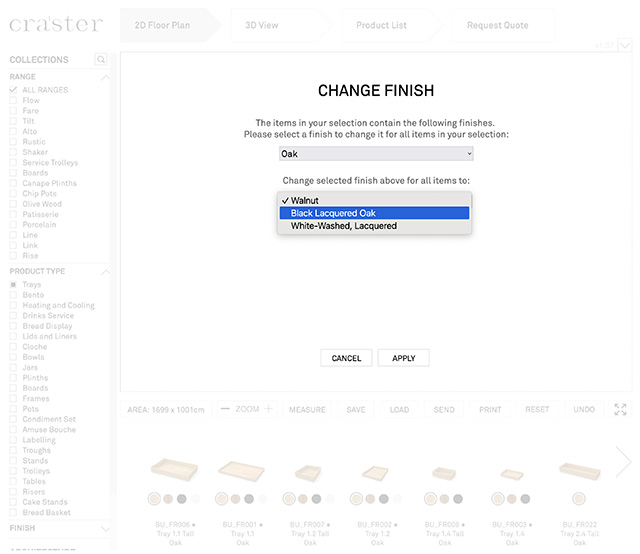Collapse the RANGE section chevron

(106, 77)
